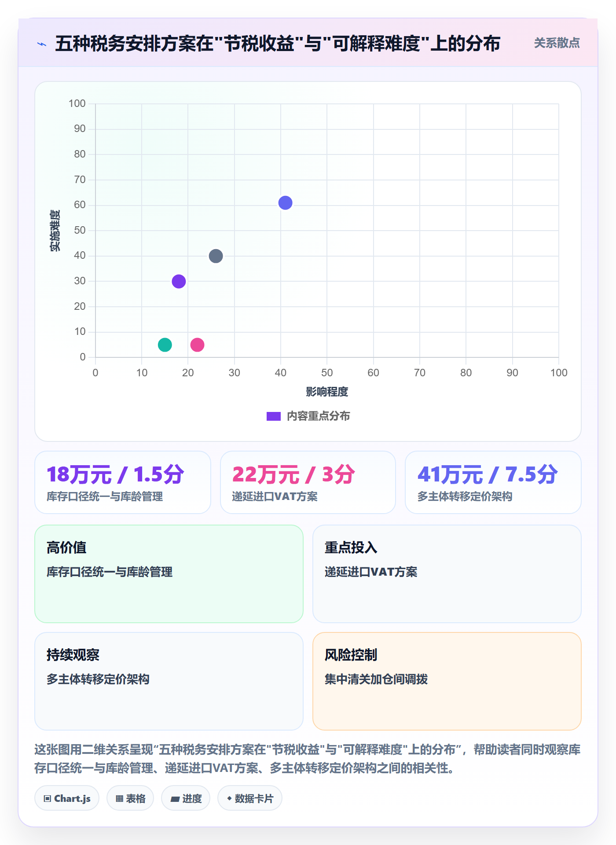Click the 风险控制 quadrant card
This screenshot has height=845, width=616.
[x=447, y=681]
